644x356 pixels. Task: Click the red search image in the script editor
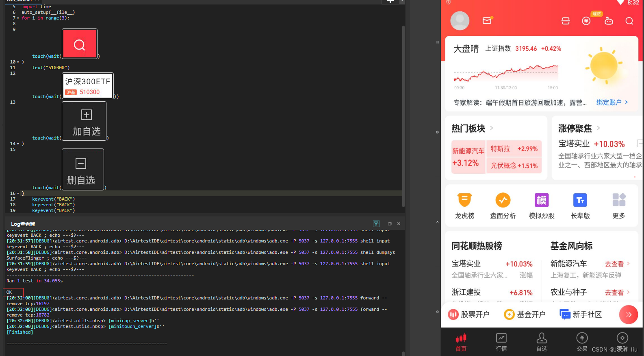(80, 44)
